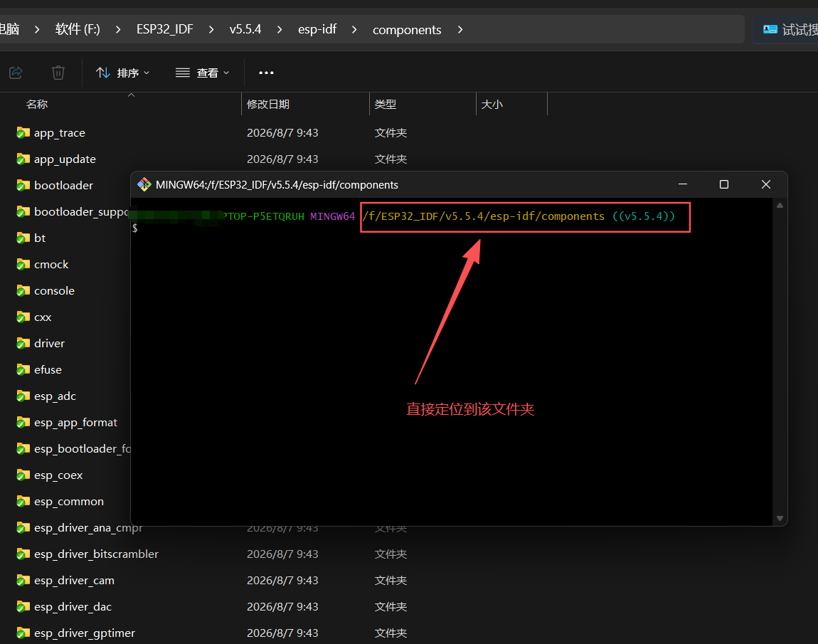Click the v5.5.4 breadcrumb segment

245,29
